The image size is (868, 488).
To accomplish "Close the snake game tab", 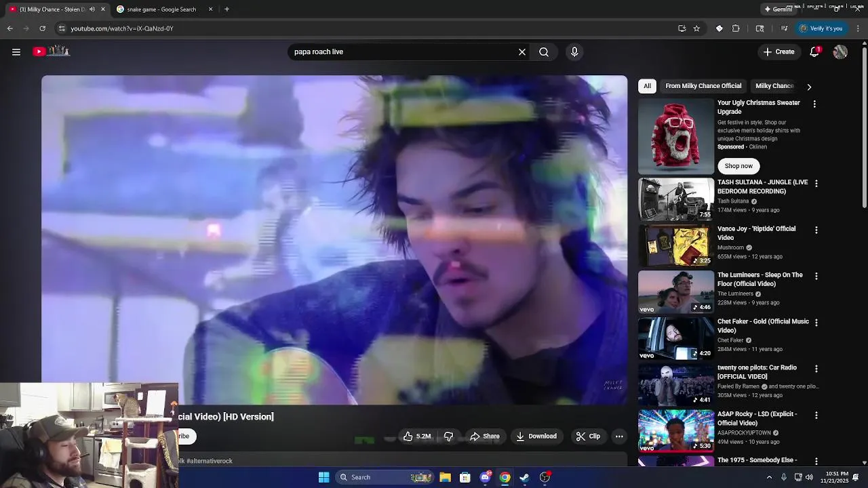I will pyautogui.click(x=210, y=9).
